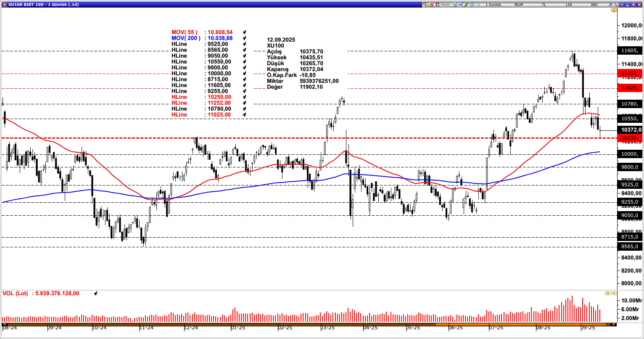This screenshot has width=644, height=339.
Task: Click the blue four-arrow move icon
Action: 472,5
